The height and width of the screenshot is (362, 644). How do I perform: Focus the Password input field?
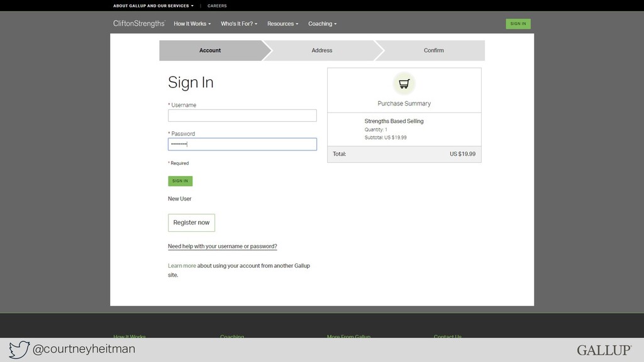[242, 144]
